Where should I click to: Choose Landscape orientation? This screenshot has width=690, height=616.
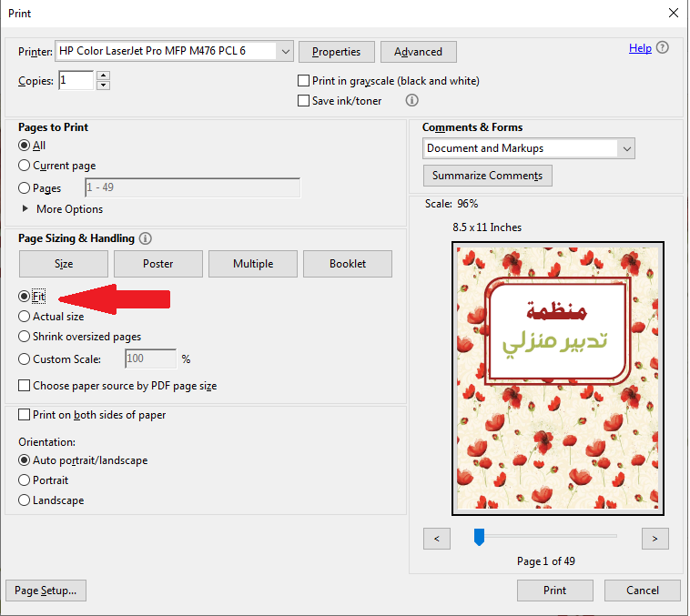click(x=25, y=500)
